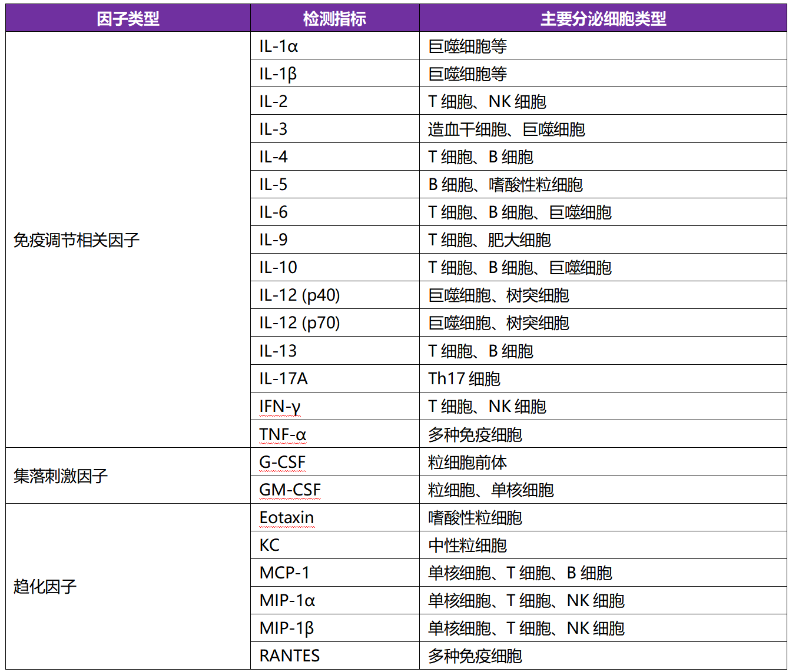Click the MCP-1 cell
Image resolution: width=789 pixels, height=672 pixels.
click(284, 573)
